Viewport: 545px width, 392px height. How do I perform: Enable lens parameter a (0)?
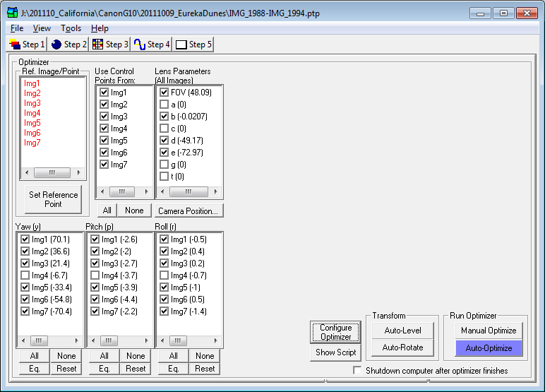pyautogui.click(x=164, y=105)
